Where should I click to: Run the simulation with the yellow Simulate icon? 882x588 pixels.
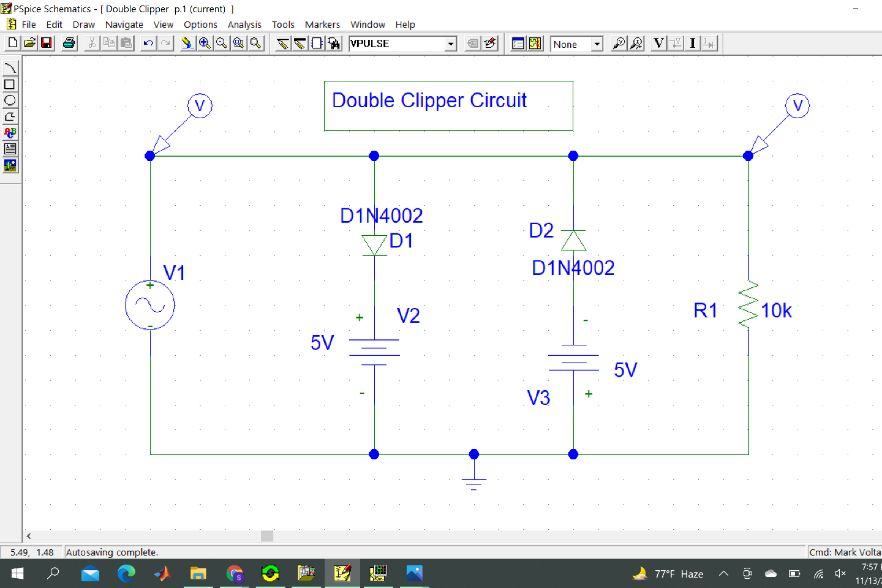534,43
